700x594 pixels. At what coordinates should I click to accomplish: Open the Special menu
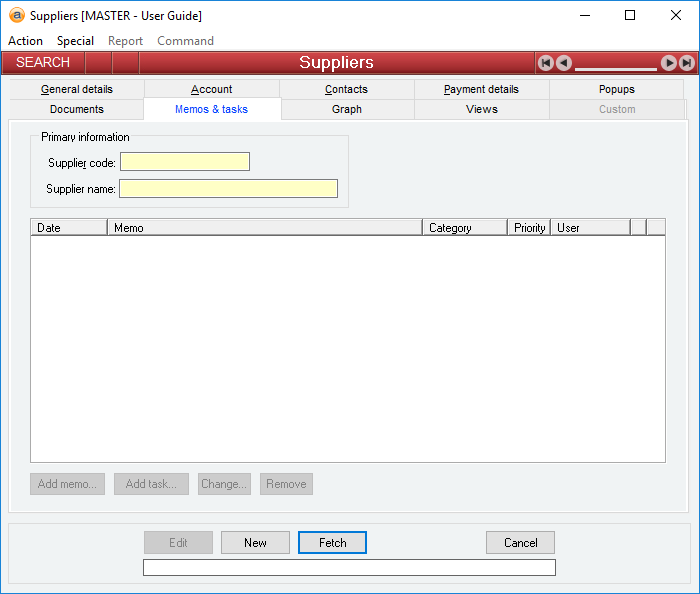click(x=75, y=41)
